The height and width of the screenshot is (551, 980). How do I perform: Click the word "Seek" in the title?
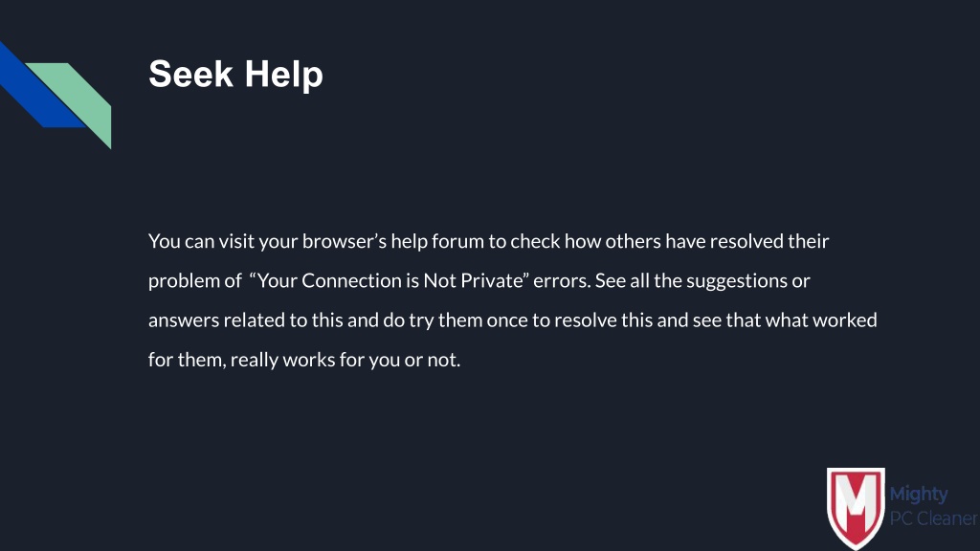[190, 74]
